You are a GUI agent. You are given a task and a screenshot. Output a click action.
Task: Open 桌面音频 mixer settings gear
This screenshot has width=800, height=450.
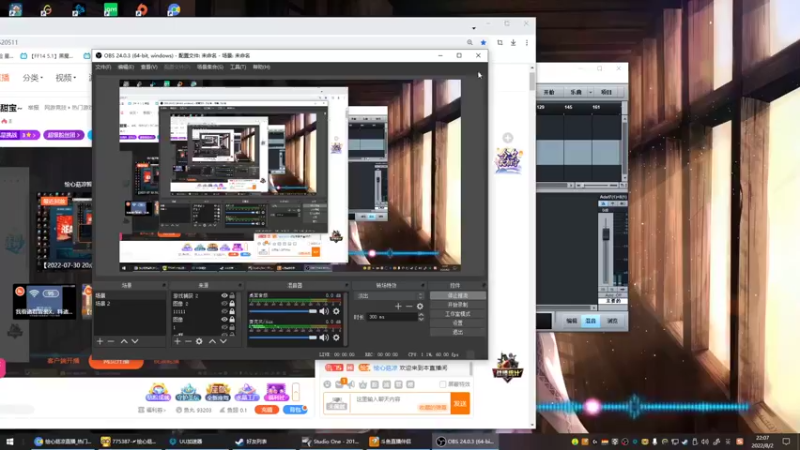pos(336,311)
